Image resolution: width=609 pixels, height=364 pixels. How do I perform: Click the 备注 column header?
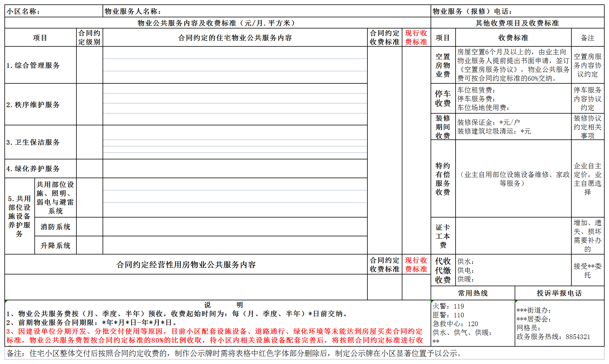click(588, 38)
